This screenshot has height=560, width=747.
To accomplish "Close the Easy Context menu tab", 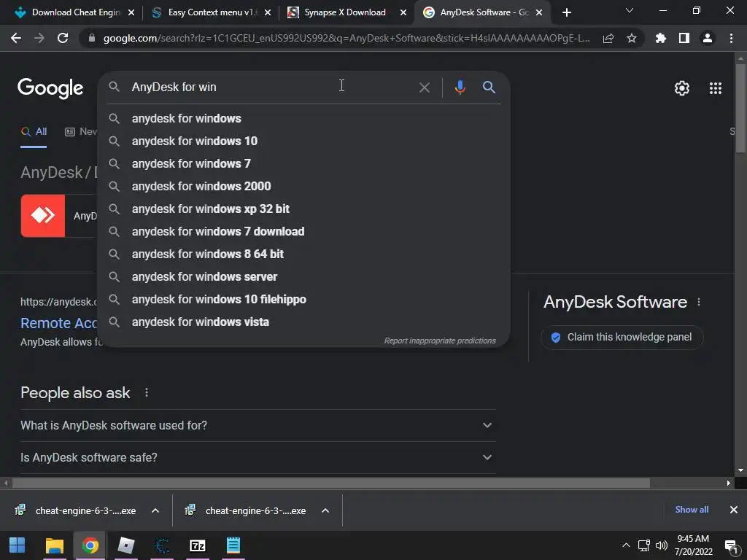I will click(x=268, y=13).
